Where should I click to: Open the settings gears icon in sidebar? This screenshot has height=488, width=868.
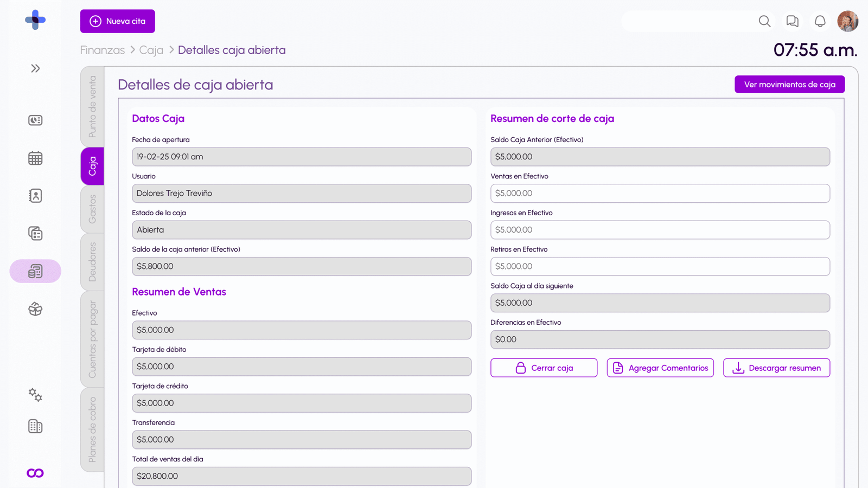coord(35,395)
